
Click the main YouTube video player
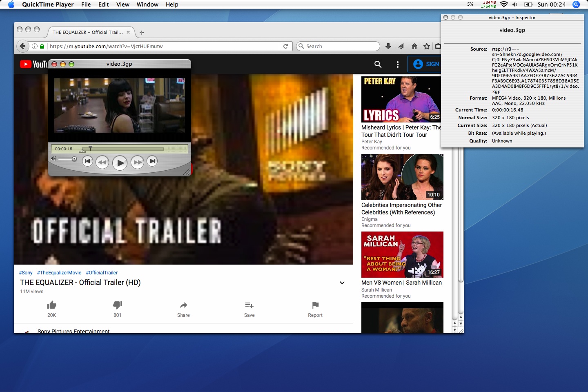pos(184,169)
